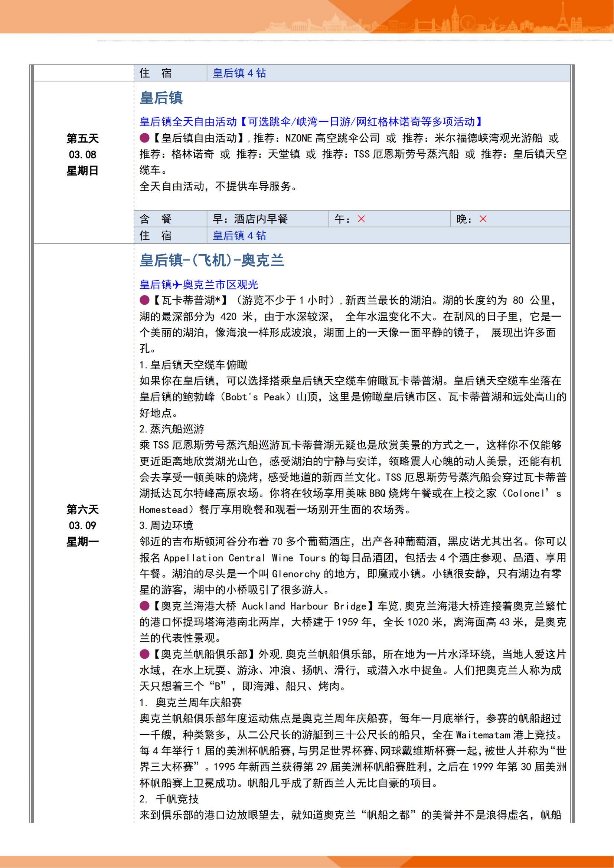Click the purple bullet before 【奥克兰帆船俱乐部】
The width and height of the screenshot is (614, 868).
pos(144,654)
